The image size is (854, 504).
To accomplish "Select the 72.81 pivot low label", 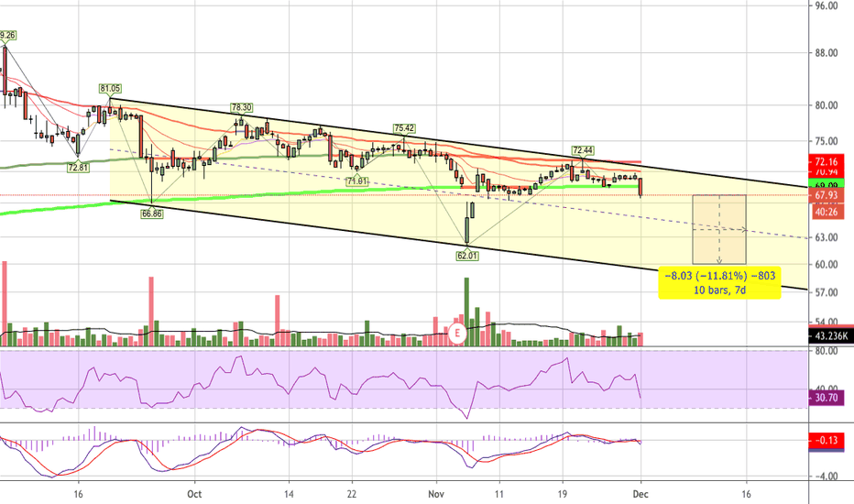I will pos(78,168).
